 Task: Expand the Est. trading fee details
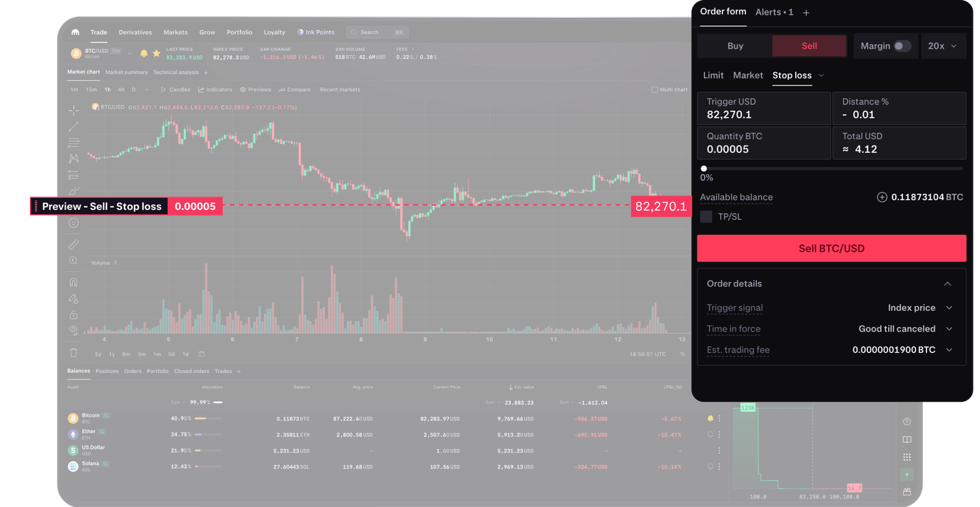(949, 349)
